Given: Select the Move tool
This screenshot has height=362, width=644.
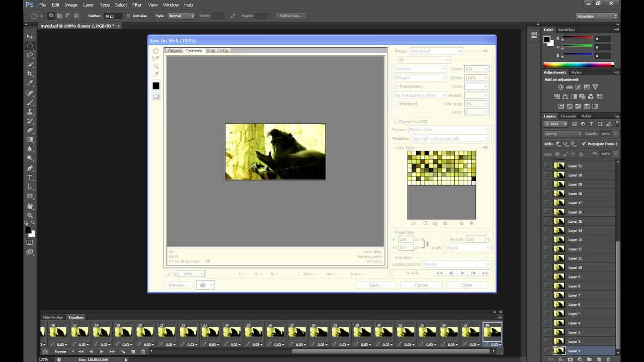Looking at the screenshot, I should click(30, 37).
